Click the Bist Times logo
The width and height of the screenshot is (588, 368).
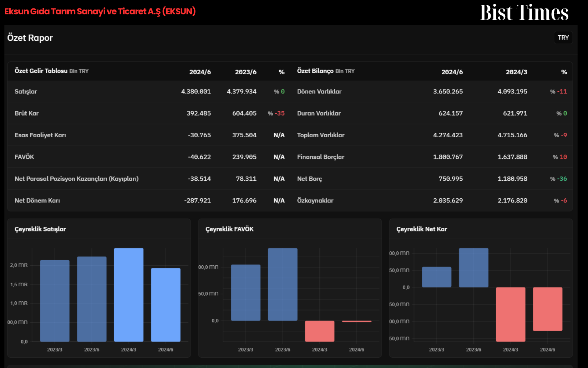pyautogui.click(x=524, y=13)
